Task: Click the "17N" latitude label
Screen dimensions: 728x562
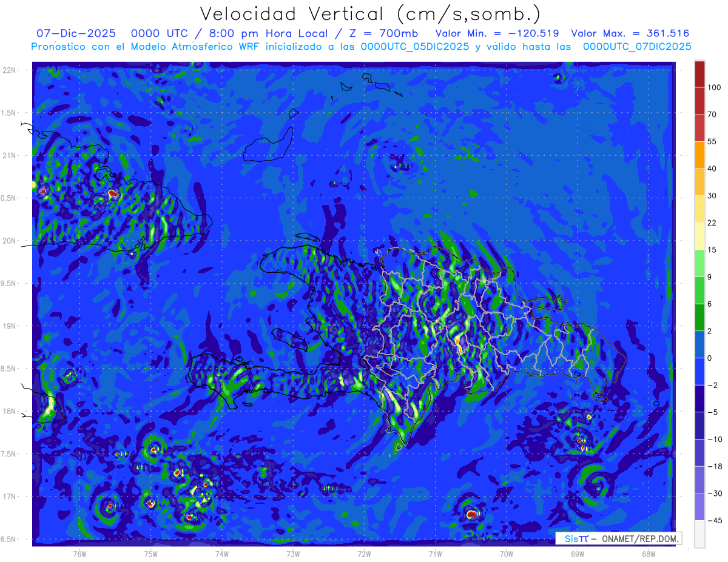Action: [9, 497]
